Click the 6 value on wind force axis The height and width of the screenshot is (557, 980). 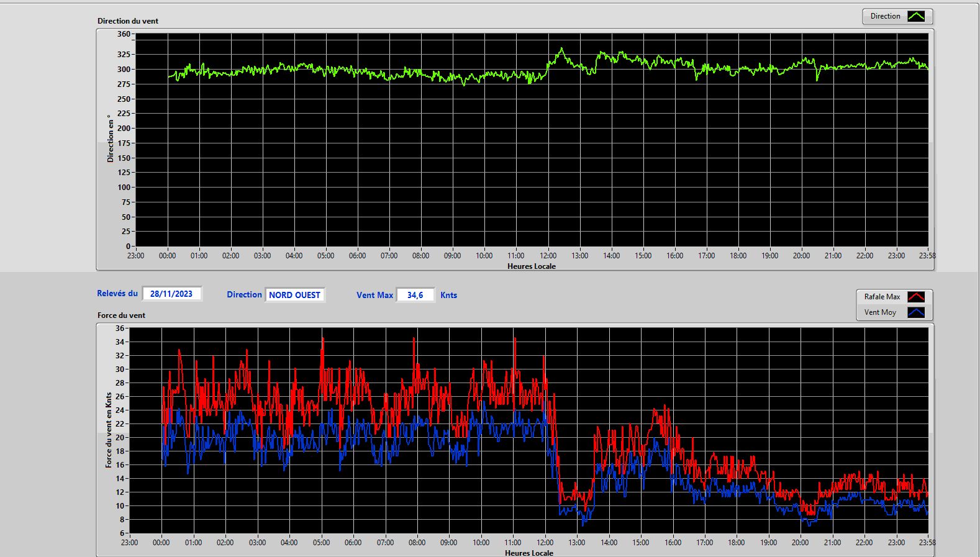[x=122, y=533]
